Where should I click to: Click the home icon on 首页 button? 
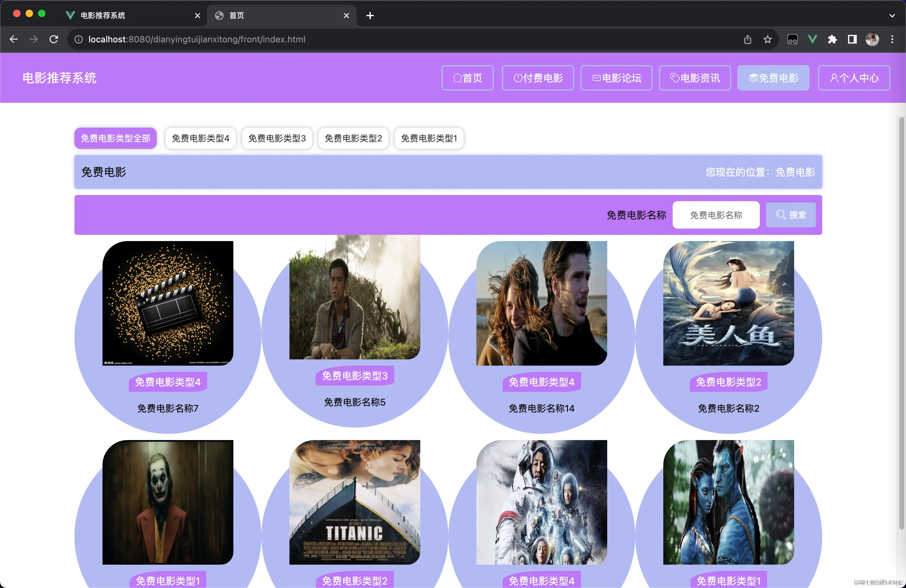[x=458, y=78]
